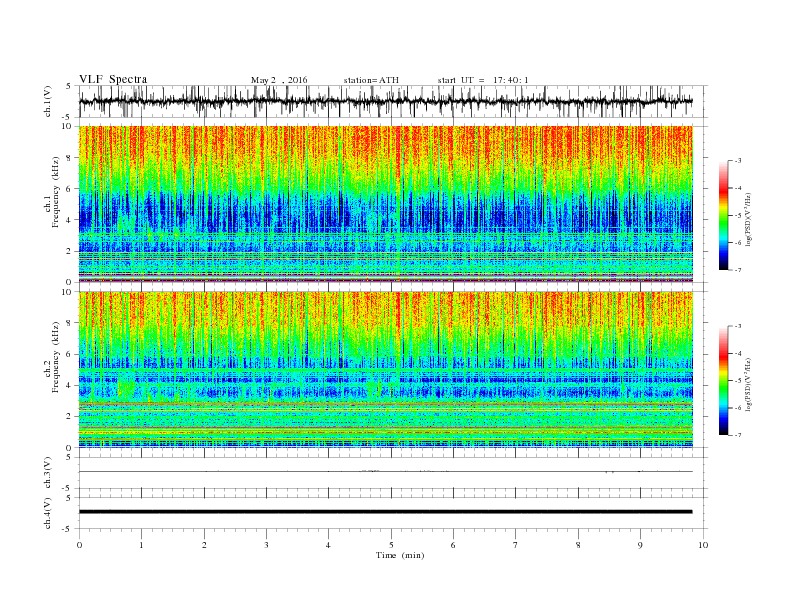792x612 pixels.
Task: Click the time axis tick label '5'
Action: [x=391, y=545]
